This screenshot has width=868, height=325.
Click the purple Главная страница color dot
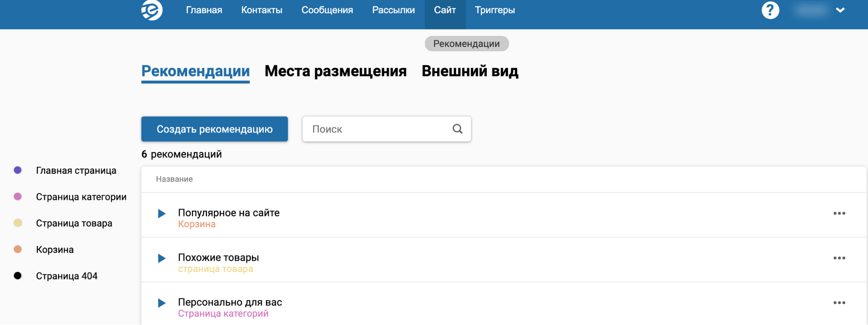click(18, 170)
